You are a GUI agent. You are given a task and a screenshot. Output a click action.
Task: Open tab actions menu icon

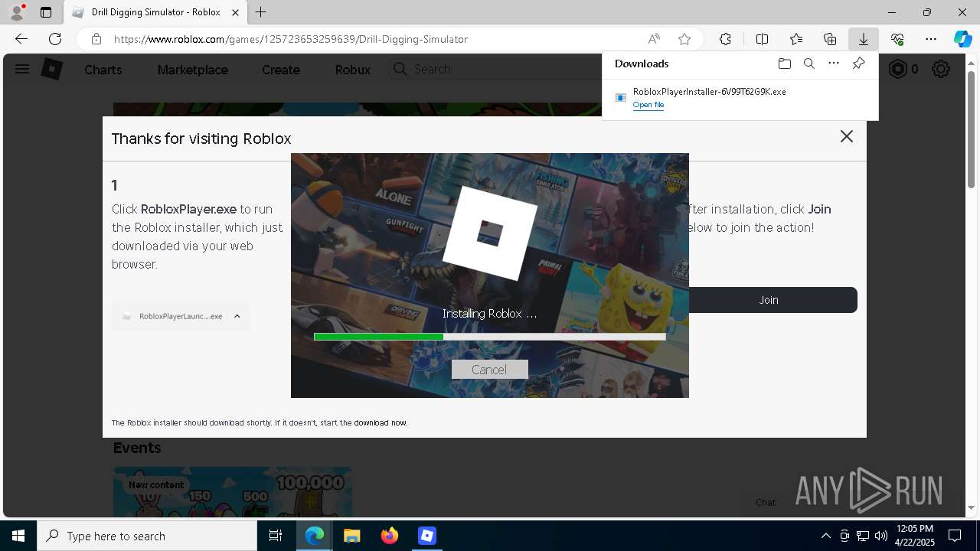click(x=46, y=12)
